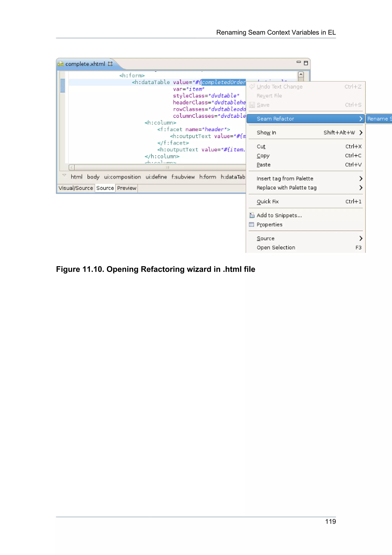Click the Add to Snippets icon
Screen dimensions: 392x555
point(252,215)
